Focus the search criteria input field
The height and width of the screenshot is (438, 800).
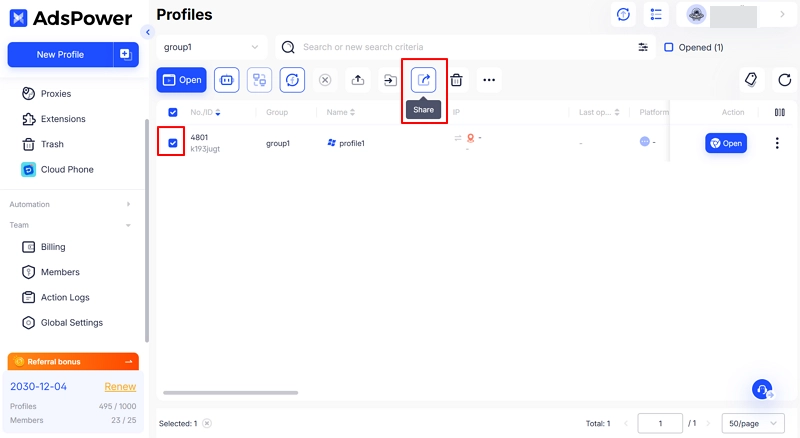pyautogui.click(x=465, y=47)
